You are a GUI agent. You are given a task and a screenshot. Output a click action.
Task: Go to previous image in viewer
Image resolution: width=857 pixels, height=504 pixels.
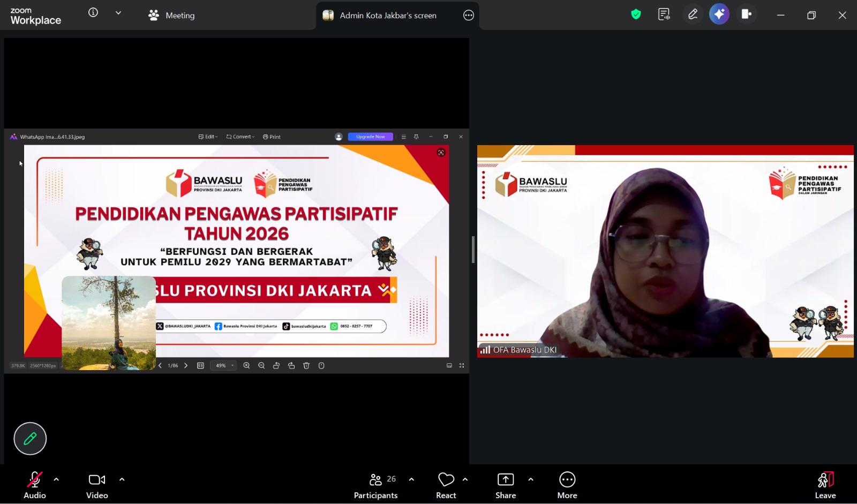(160, 366)
